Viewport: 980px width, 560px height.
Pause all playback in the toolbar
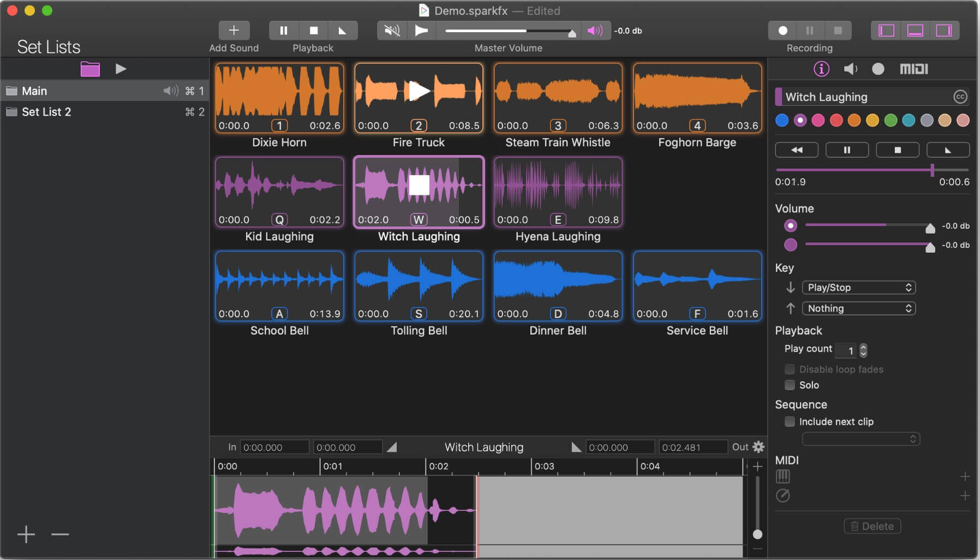284,31
